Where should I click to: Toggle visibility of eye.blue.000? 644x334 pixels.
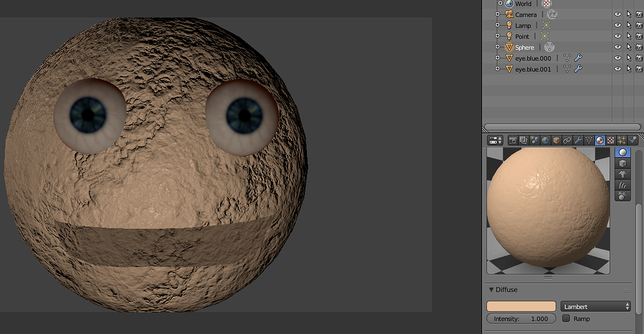pyautogui.click(x=618, y=58)
